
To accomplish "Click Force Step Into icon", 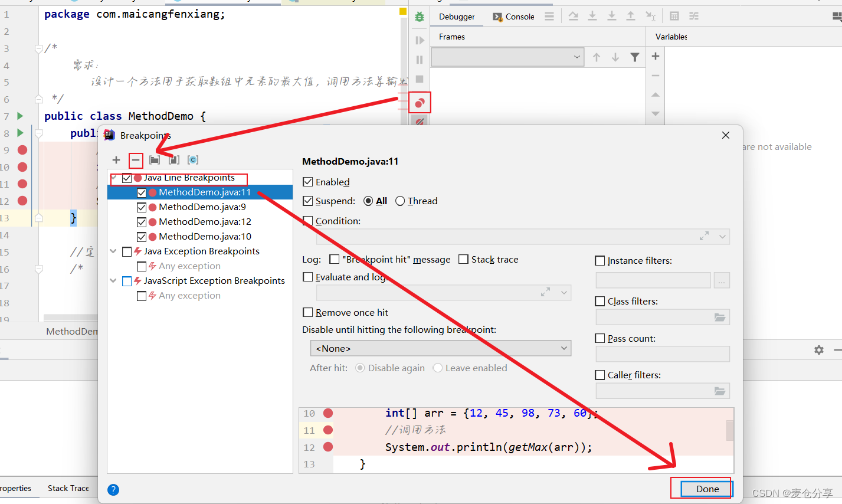I will 612,16.
